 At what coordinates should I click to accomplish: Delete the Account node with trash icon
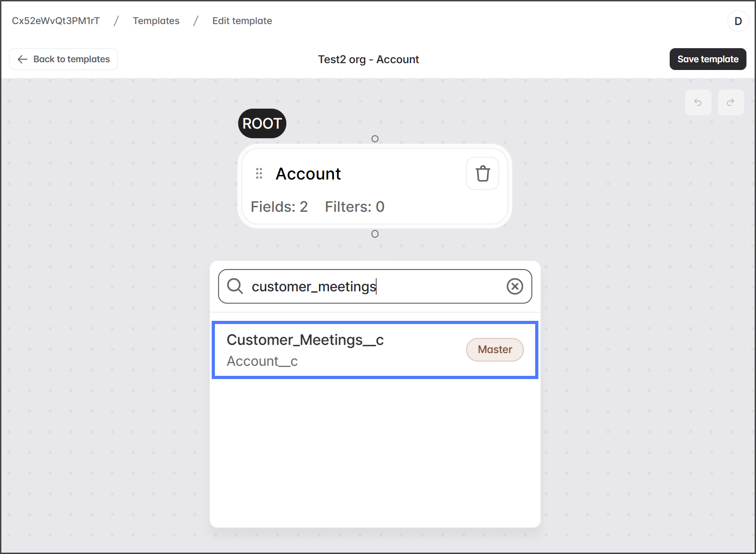(x=482, y=174)
